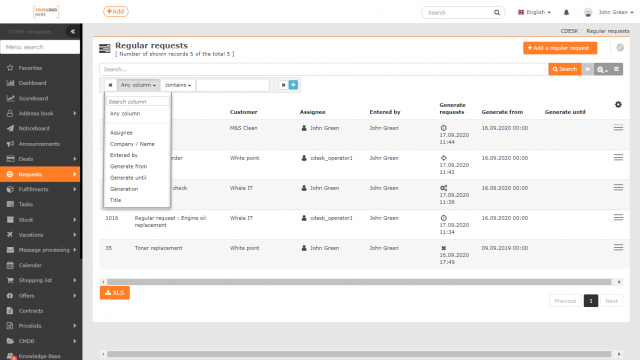Clear the filter value with X button
This screenshot has height=360, width=640.
point(283,85)
